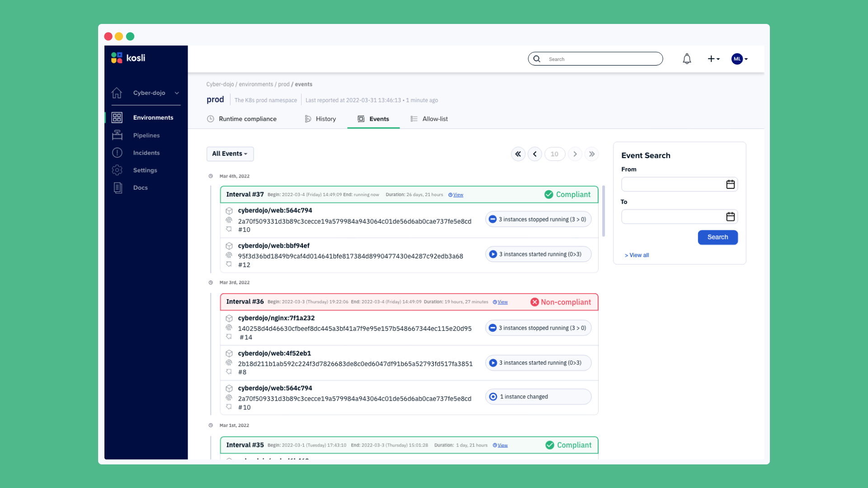Click the Environments icon in sidebar
The height and width of the screenshot is (488, 868).
pos(118,117)
